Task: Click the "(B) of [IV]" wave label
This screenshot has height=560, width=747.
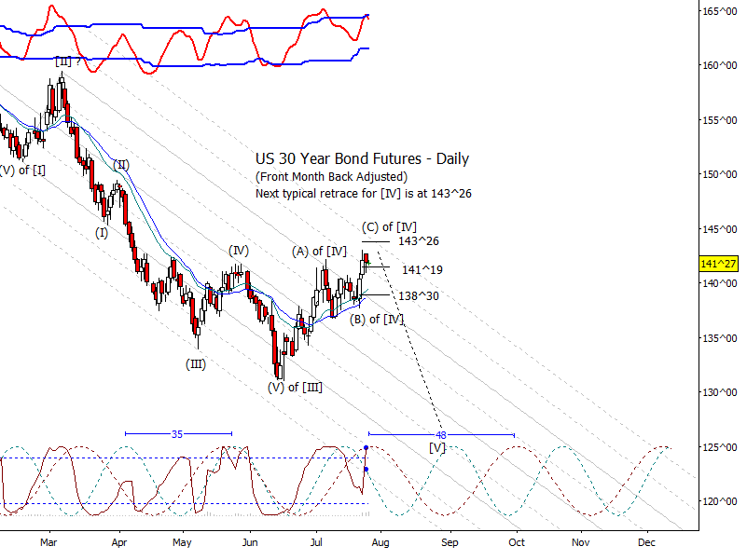Action: click(377, 319)
